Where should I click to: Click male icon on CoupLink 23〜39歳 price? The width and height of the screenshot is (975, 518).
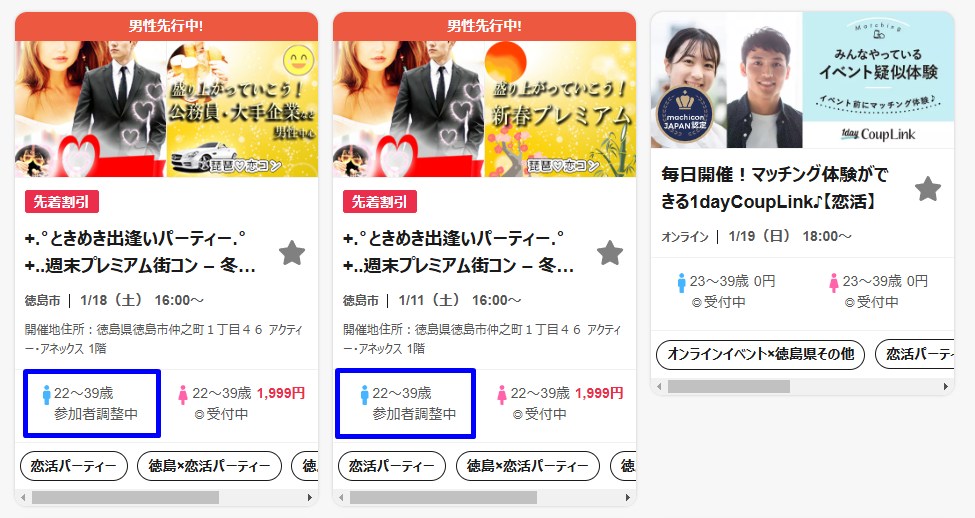tap(682, 283)
